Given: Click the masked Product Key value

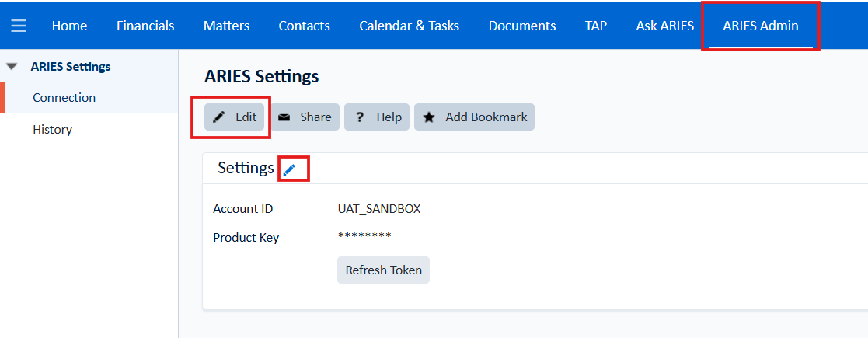Looking at the screenshot, I should tap(364, 236).
